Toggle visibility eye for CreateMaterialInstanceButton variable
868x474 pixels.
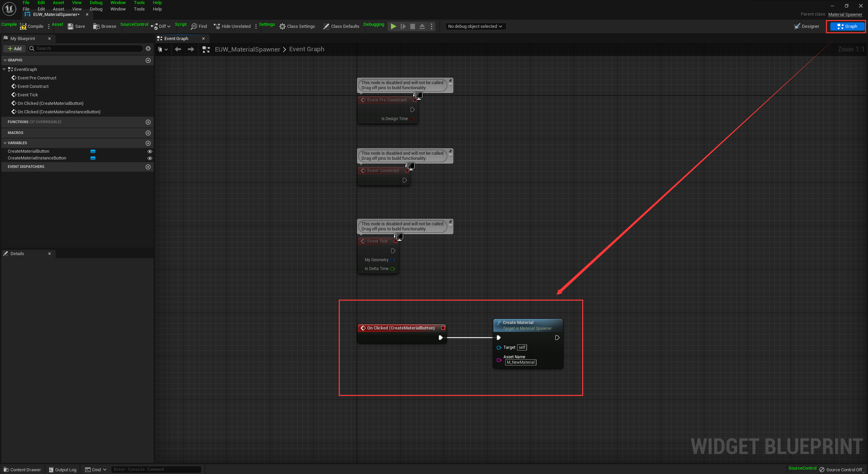point(150,158)
